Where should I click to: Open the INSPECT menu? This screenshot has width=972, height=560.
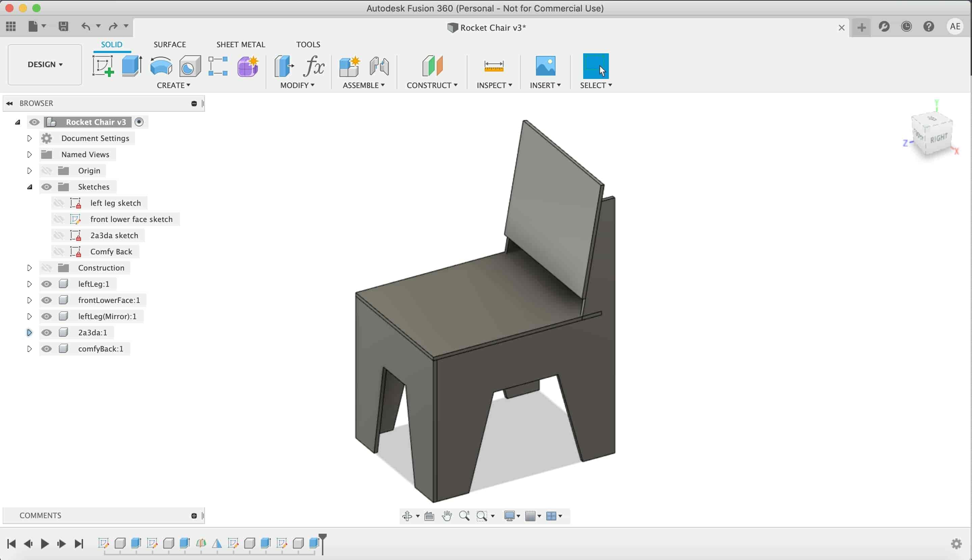point(494,85)
